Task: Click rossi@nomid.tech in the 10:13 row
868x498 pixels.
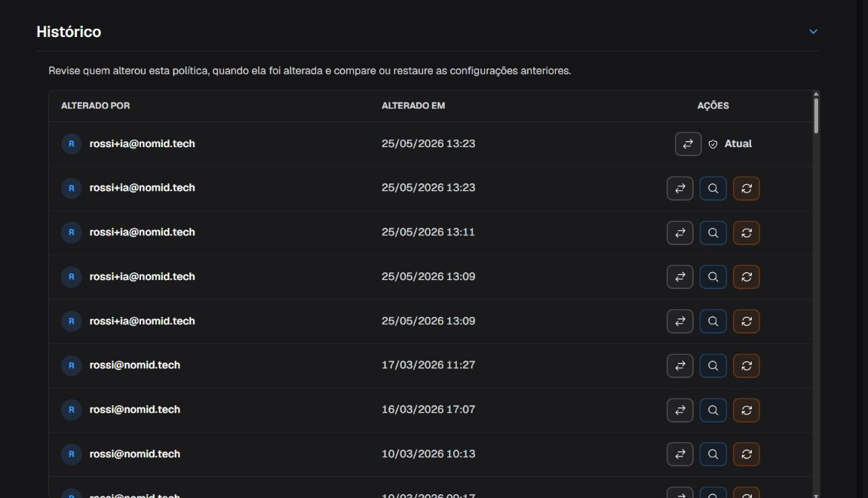Action: [x=134, y=453]
